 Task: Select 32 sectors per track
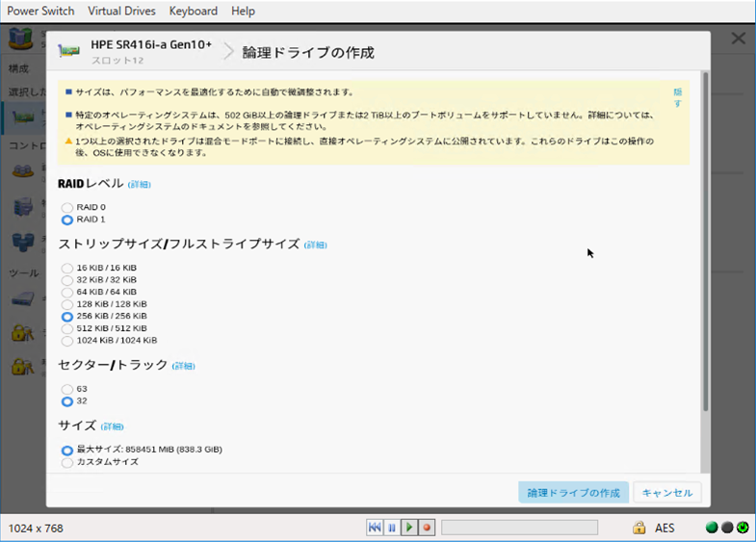click(67, 401)
